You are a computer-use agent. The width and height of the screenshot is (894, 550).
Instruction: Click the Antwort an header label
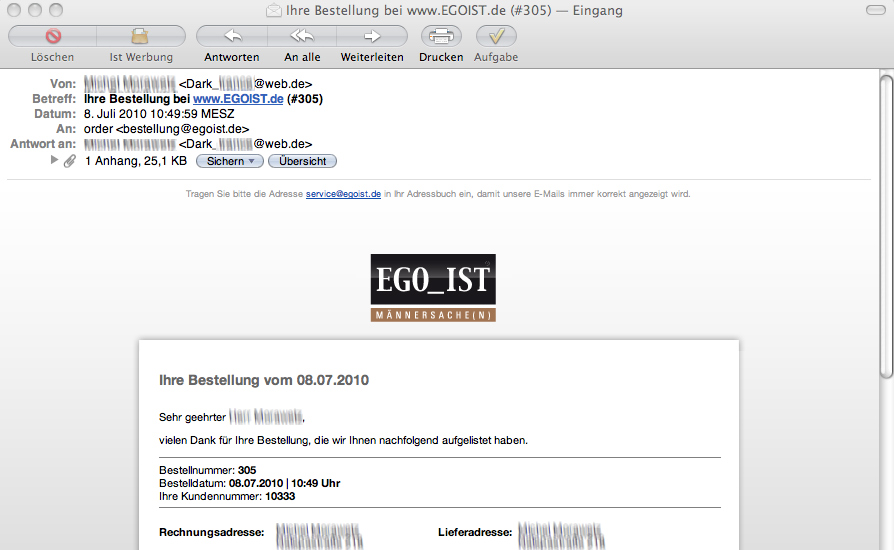click(x=43, y=144)
